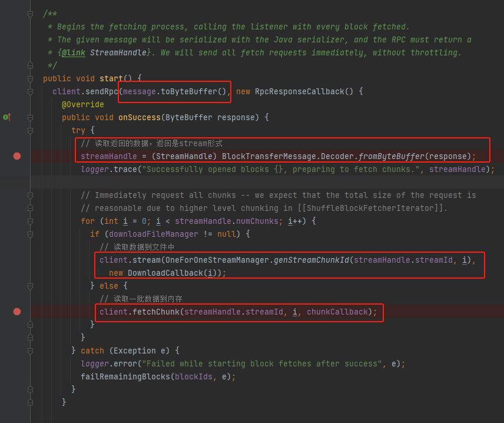Viewport: 504px width, 423px height.
Task: Click the Chinese comment above client.fetchChunk
Action: [x=141, y=299]
